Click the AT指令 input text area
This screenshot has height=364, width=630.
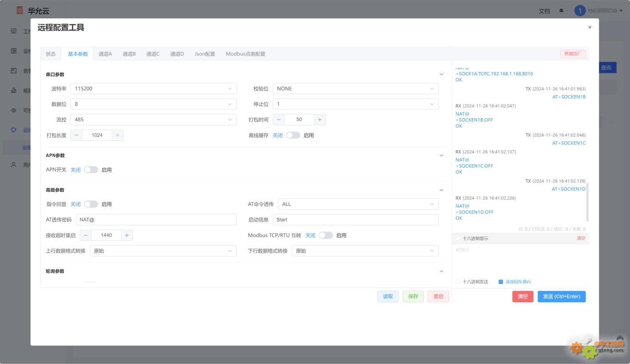pyautogui.click(x=520, y=260)
